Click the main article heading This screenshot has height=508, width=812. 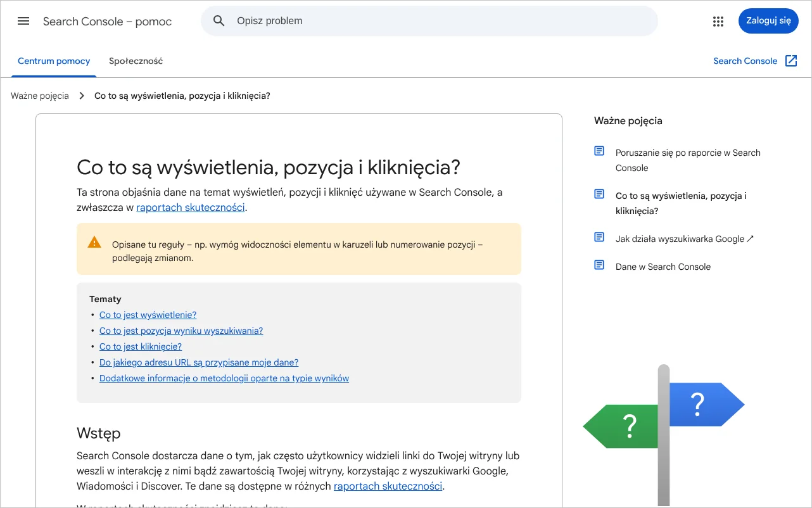[x=269, y=168]
